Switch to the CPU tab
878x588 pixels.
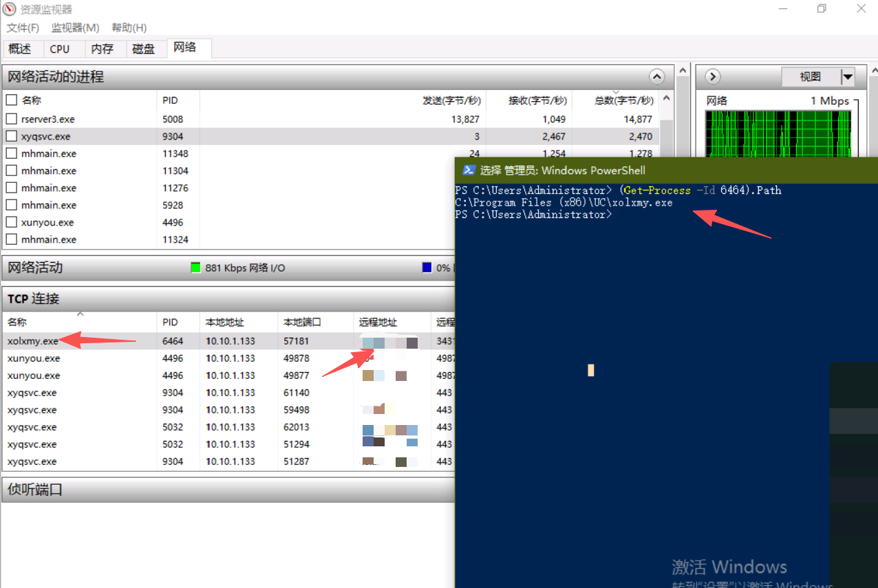[x=60, y=49]
